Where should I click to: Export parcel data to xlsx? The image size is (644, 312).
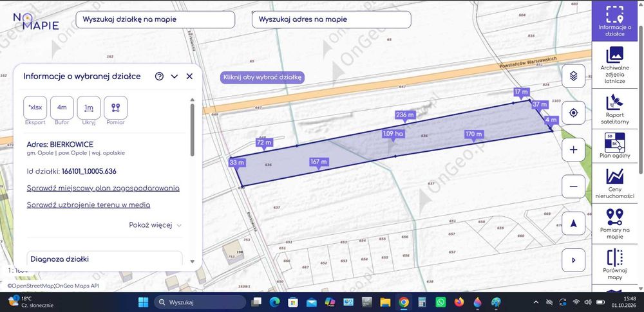coord(35,107)
